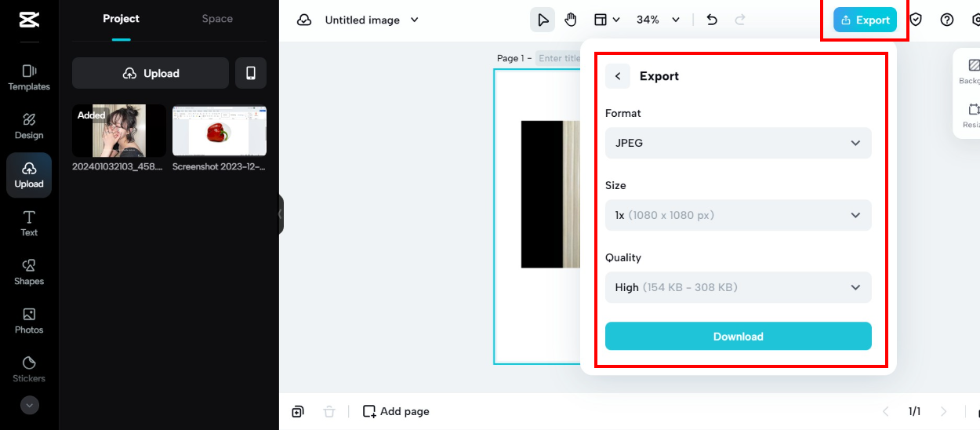
Task: Open the JPEG Format dropdown
Action: 739,143
